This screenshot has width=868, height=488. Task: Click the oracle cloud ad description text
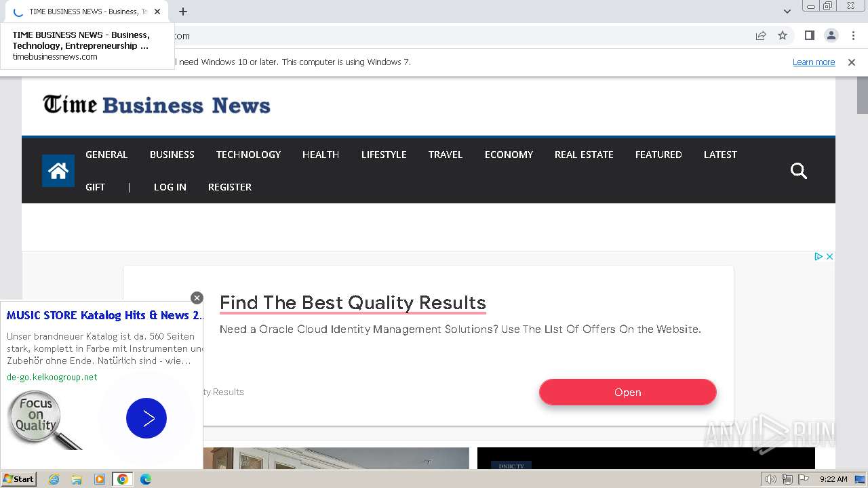tap(460, 329)
